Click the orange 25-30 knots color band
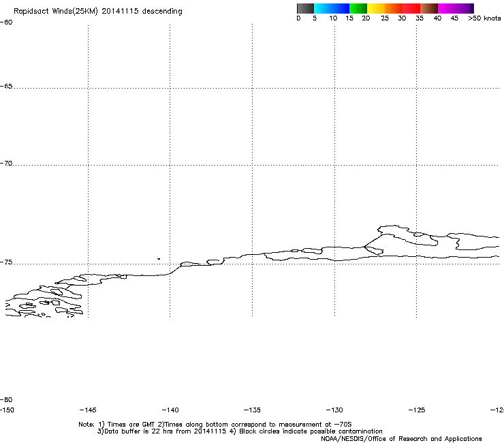The image size is (504, 443). (x=394, y=8)
